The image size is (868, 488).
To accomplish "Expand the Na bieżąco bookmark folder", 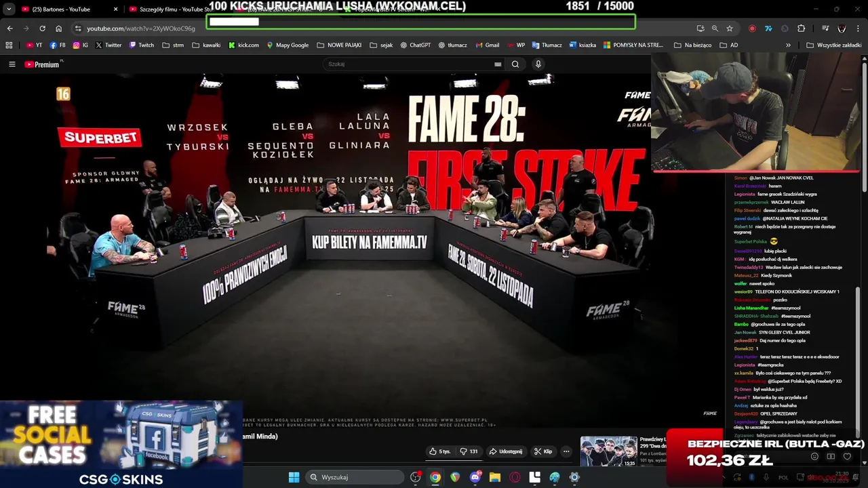I will 692,45.
